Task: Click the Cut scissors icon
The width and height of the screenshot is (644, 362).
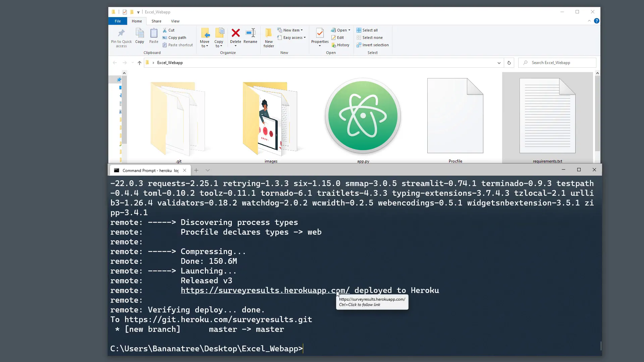Action: (x=165, y=30)
